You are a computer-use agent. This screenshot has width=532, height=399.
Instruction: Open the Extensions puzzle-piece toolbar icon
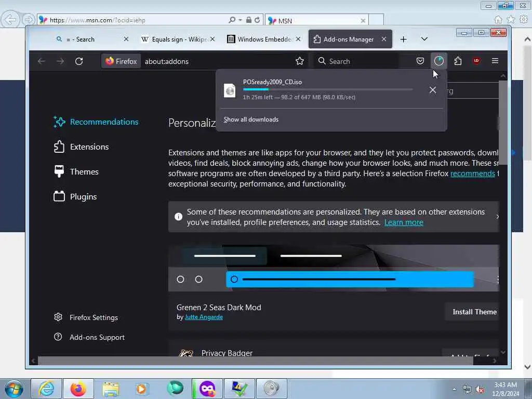pos(458,61)
